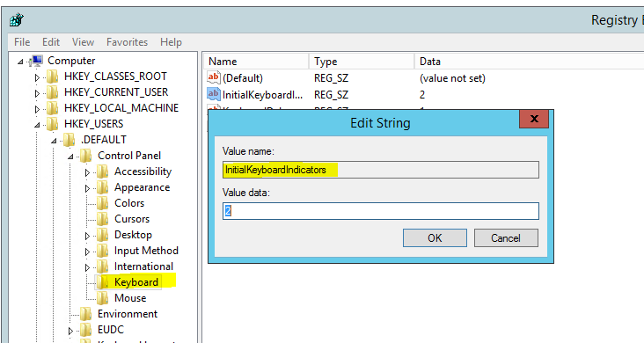Screen dimensions: 644x343
Task: Click the Mouse folder icon
Action: (102, 298)
